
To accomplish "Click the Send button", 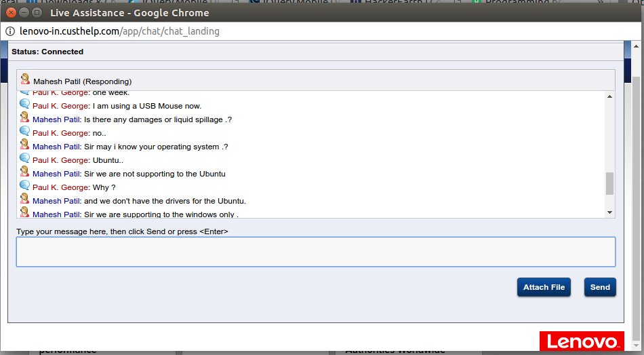I will coord(600,287).
